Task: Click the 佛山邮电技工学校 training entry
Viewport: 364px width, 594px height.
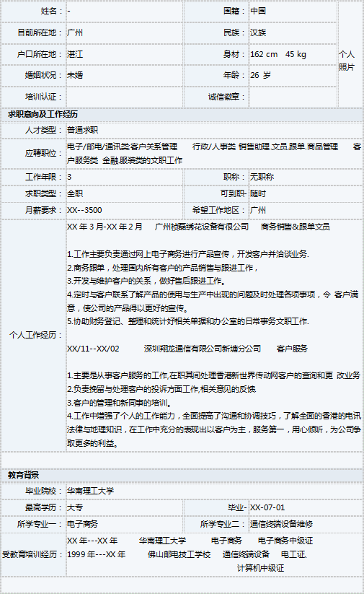Action: click(x=179, y=554)
